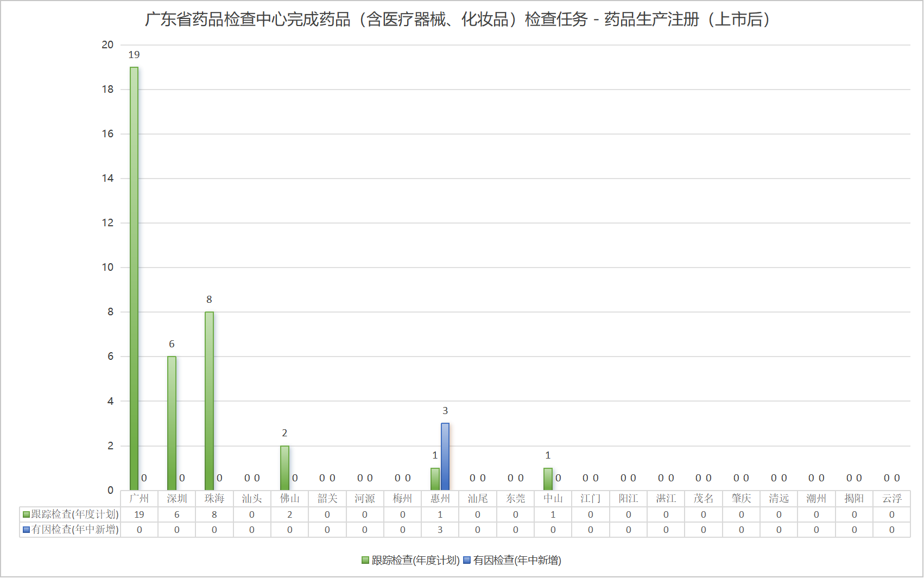The width and height of the screenshot is (924, 585).
Task: Select the green 佛山 bar labeled 2
Action: pyautogui.click(x=284, y=468)
